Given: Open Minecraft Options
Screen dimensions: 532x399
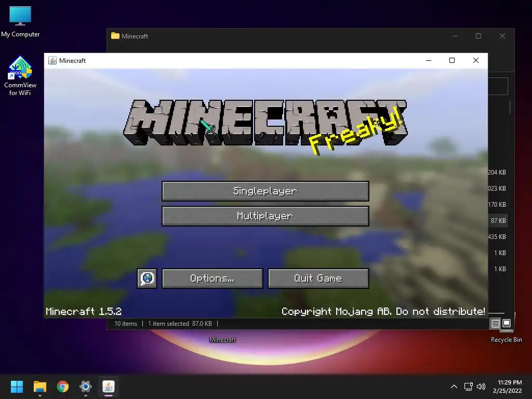Looking at the screenshot, I should coord(212,278).
